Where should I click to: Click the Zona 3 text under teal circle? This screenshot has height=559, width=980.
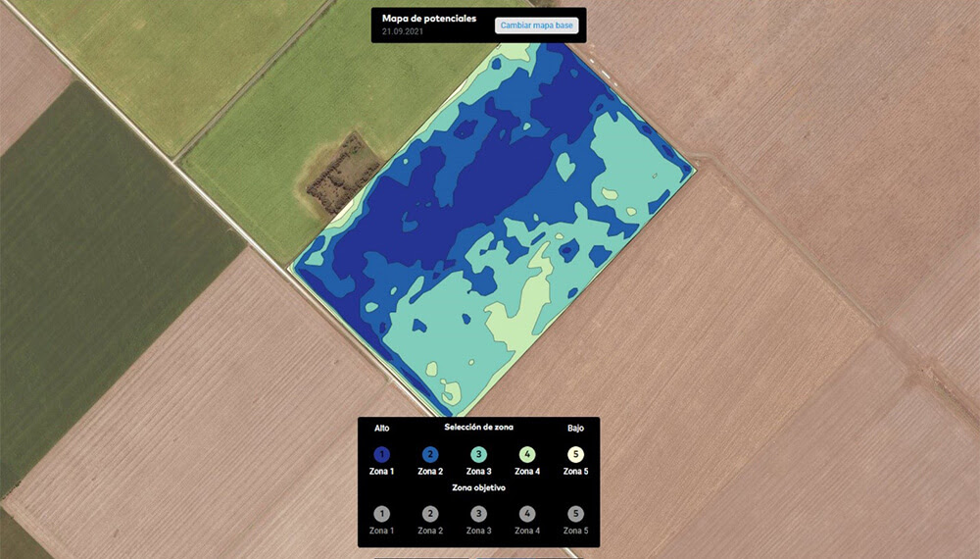478,472
